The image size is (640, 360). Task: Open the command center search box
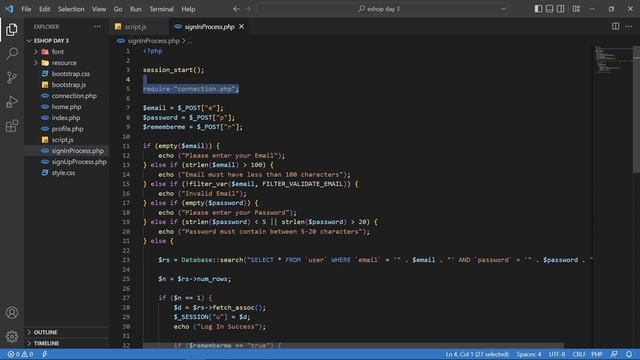point(382,9)
